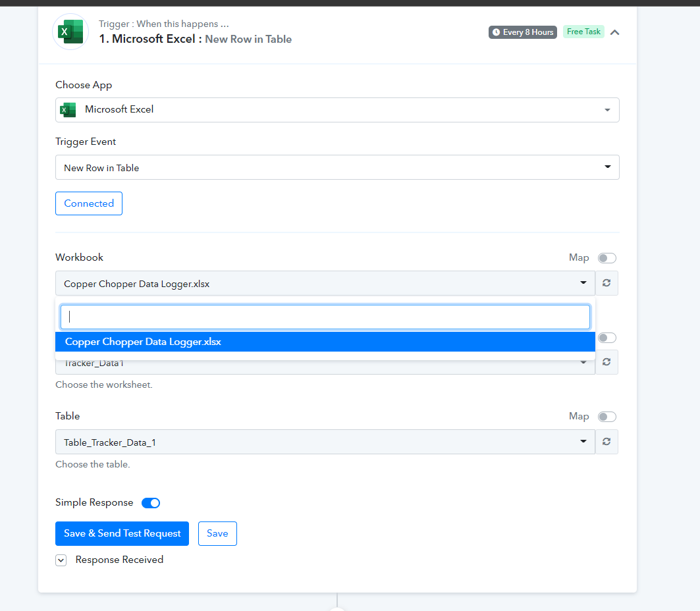Focus the workbook search field
The image size is (700, 611).
(325, 317)
